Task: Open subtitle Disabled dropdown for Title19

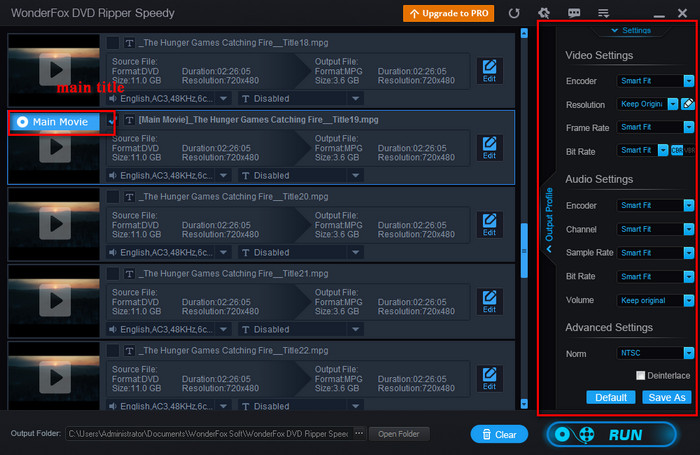Action: click(x=355, y=175)
